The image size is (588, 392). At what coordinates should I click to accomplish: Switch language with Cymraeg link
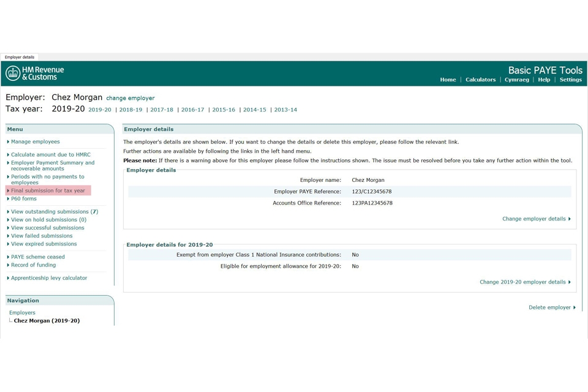click(x=516, y=80)
